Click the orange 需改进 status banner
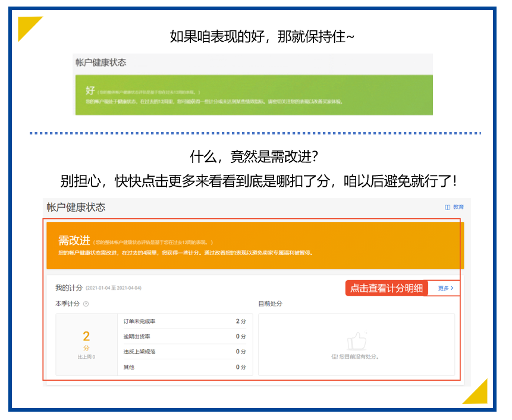The width and height of the screenshot is (512, 420). tap(255, 245)
